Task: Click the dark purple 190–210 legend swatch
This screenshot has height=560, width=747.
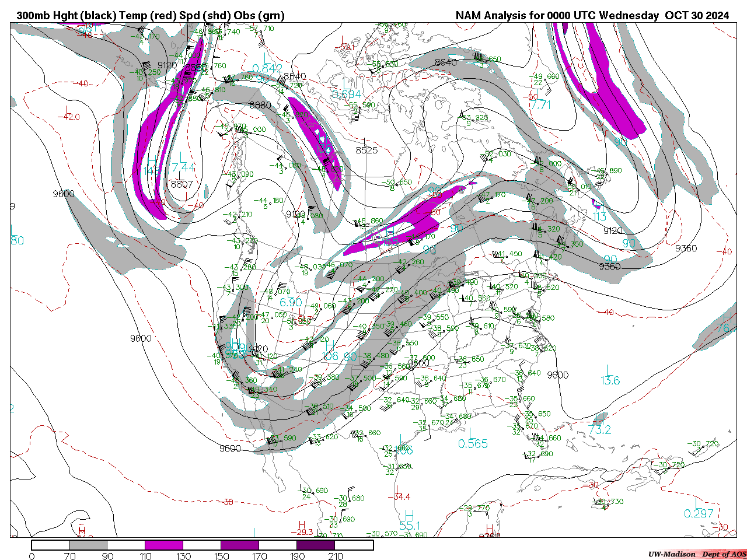Action: click(316, 545)
